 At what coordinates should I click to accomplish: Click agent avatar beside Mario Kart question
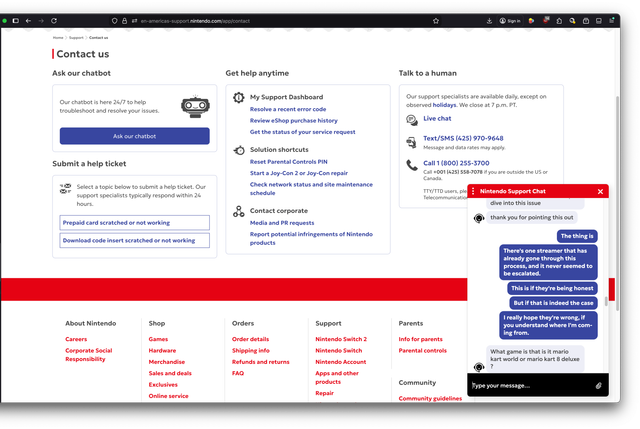point(479,367)
